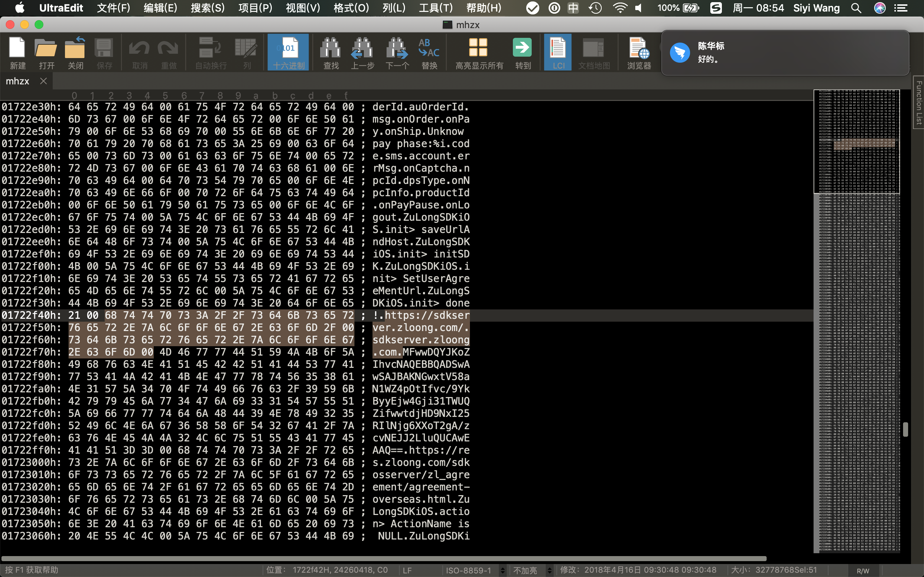The image size is (924, 577).
Task: Open the ISO-8859-1 encoding dropdown
Action: coord(475,570)
